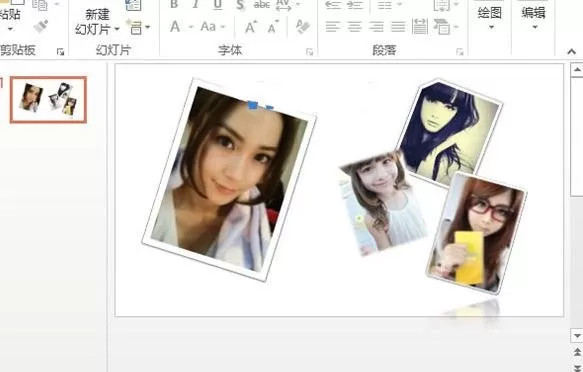Click the slide section icon

135,28
